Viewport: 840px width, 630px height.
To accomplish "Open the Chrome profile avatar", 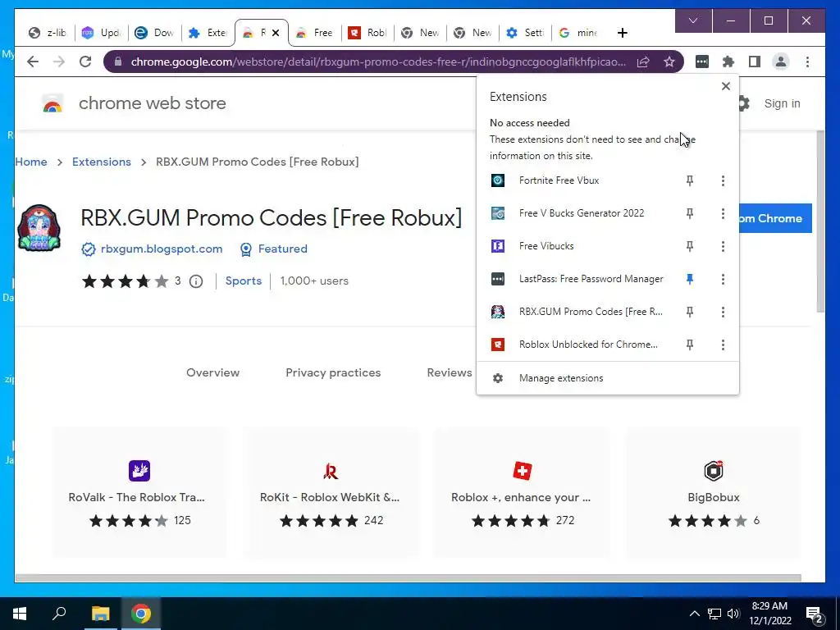I will (x=781, y=62).
